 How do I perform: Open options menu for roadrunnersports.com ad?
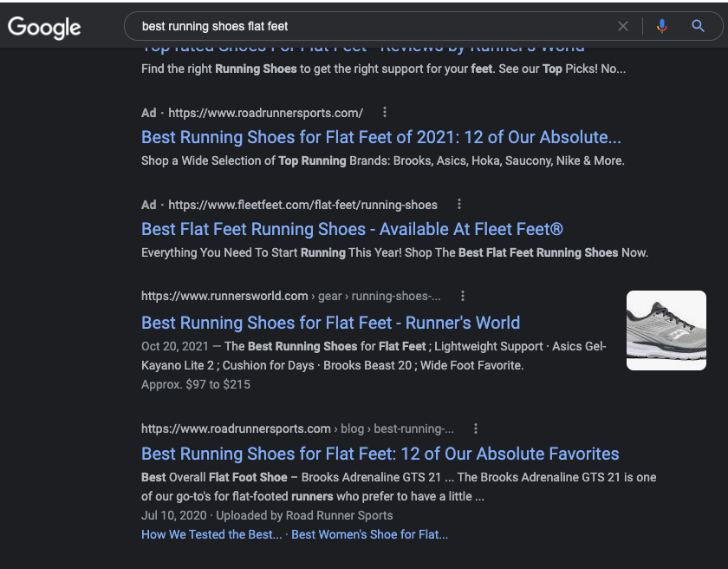[385, 112]
